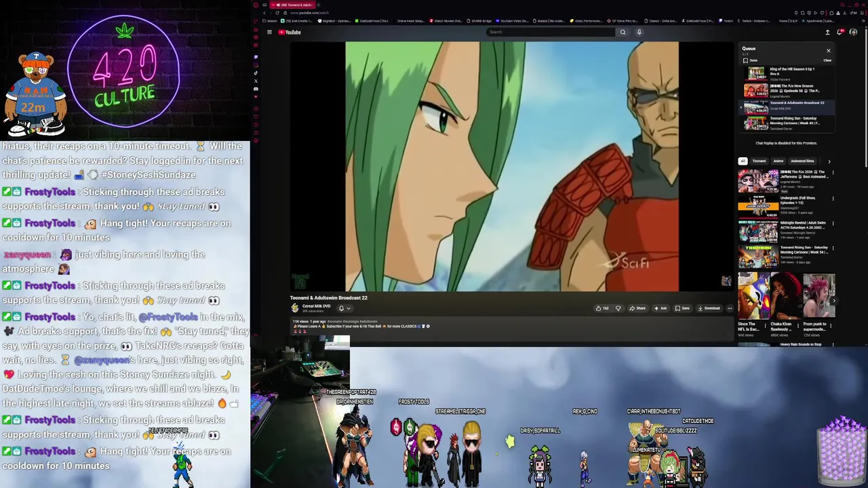The image size is (868, 488).
Task: Focus the YouTube search field
Action: coord(551,32)
